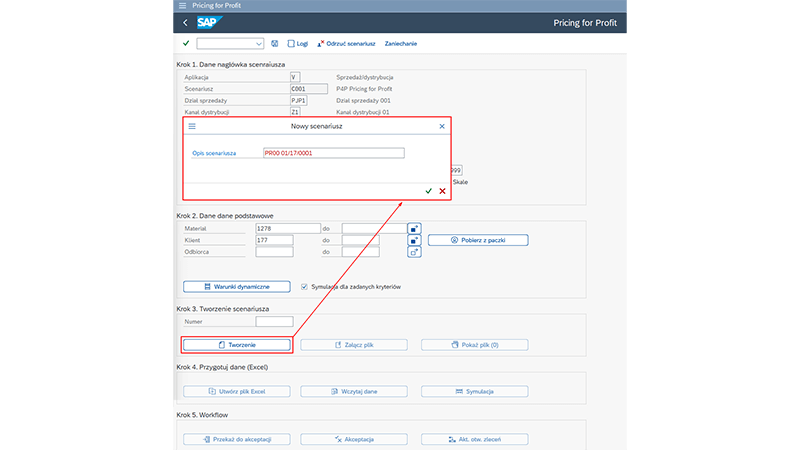800x450 pixels.
Task: Click the Numer input field
Action: (x=274, y=322)
